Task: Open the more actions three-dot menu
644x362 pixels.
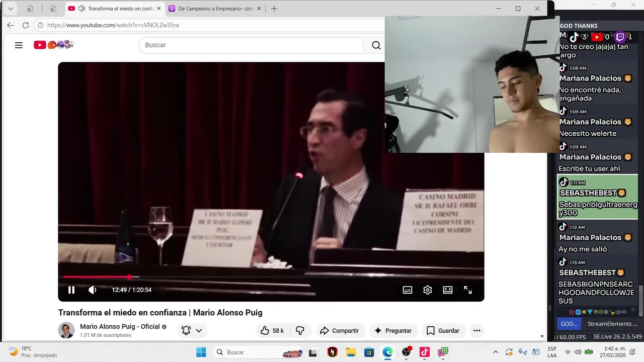Action: click(477, 330)
